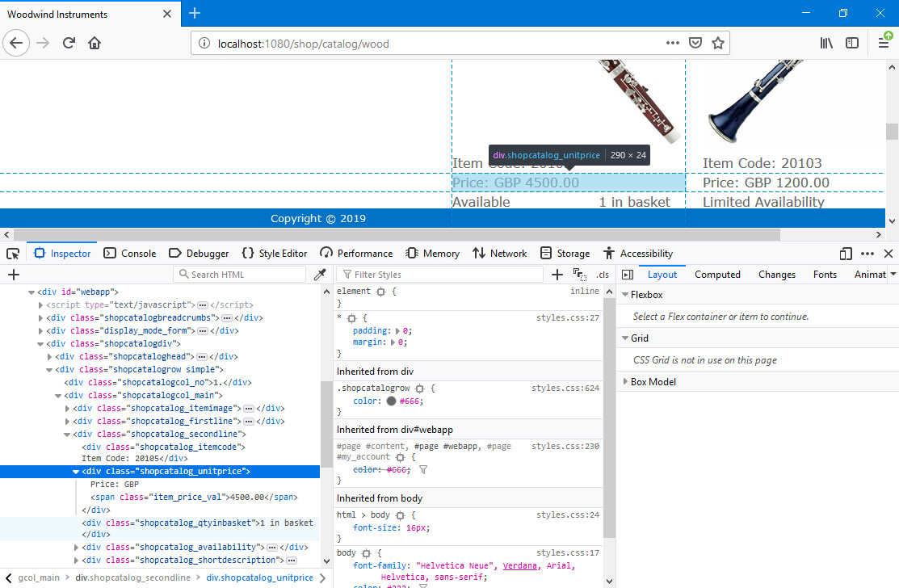This screenshot has width=899, height=588.
Task: Select div.shopcatalog_secondline breadcrumb
Action: (x=133, y=577)
